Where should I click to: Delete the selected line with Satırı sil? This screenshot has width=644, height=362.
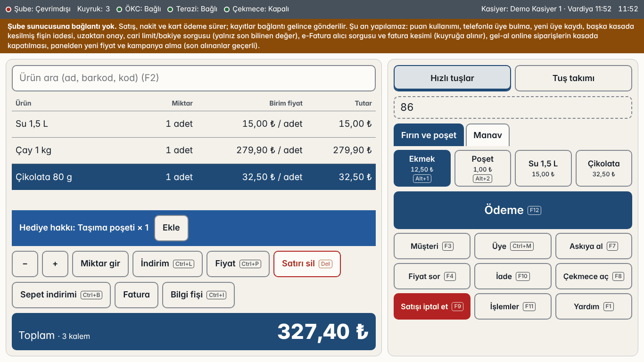pyautogui.click(x=307, y=264)
